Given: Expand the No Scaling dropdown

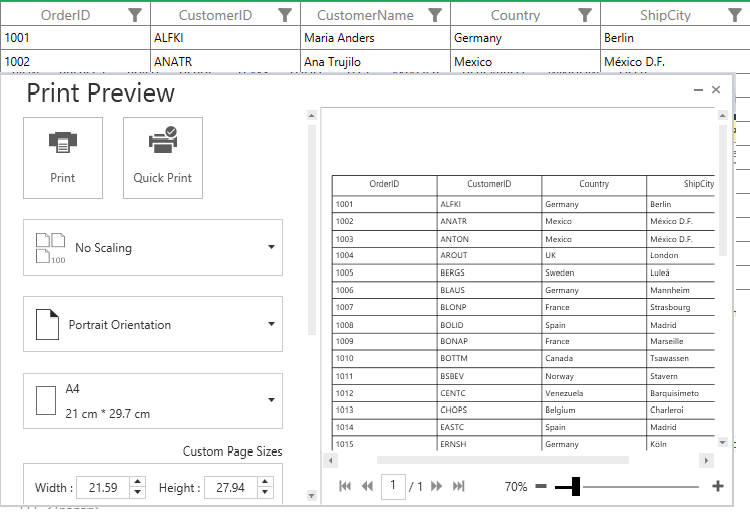Looking at the screenshot, I should coord(153,247).
